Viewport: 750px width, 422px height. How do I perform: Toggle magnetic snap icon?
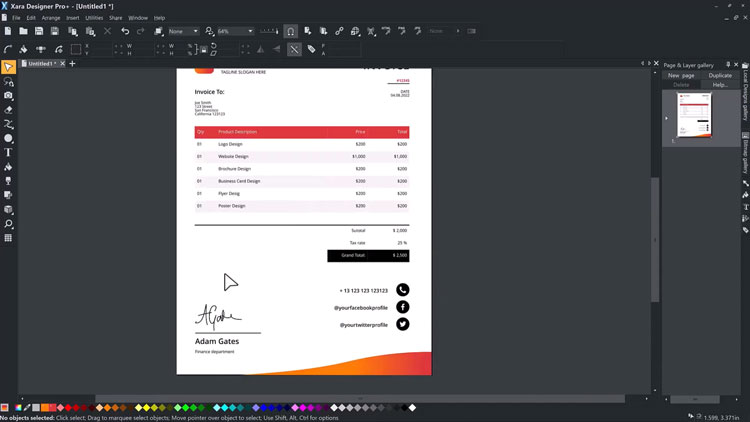point(290,31)
